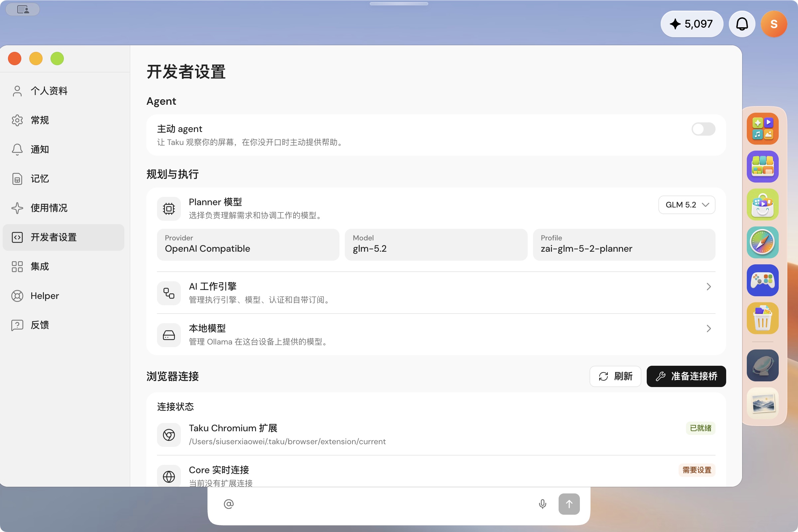Click the 记忆 memory card icon
Image resolution: width=798 pixels, height=532 pixels.
(17, 179)
